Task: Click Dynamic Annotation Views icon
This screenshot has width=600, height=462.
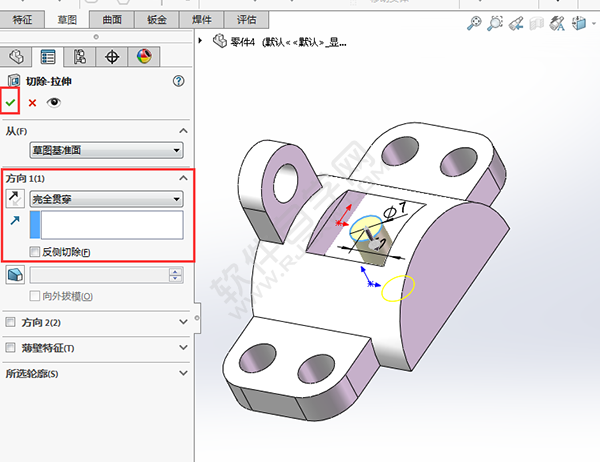Action: (x=557, y=23)
